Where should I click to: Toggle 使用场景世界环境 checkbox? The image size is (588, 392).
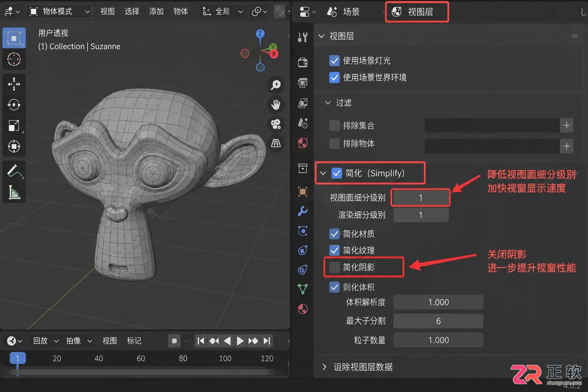click(334, 78)
